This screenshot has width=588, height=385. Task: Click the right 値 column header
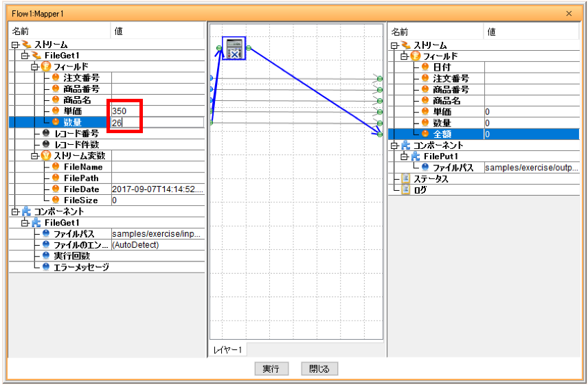[x=532, y=32]
